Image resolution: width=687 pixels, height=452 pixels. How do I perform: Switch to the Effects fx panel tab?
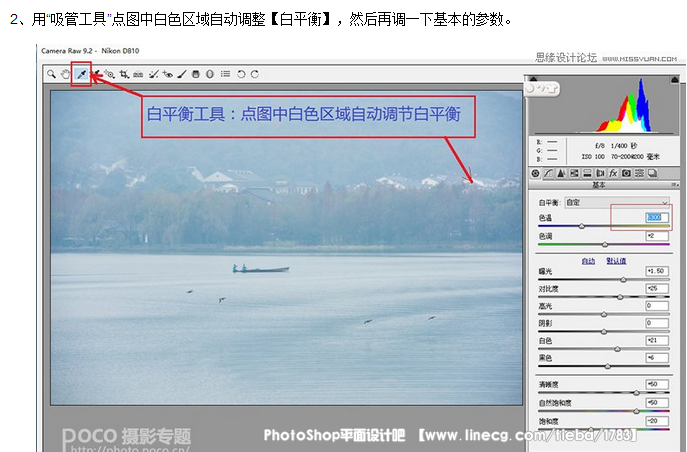click(613, 173)
